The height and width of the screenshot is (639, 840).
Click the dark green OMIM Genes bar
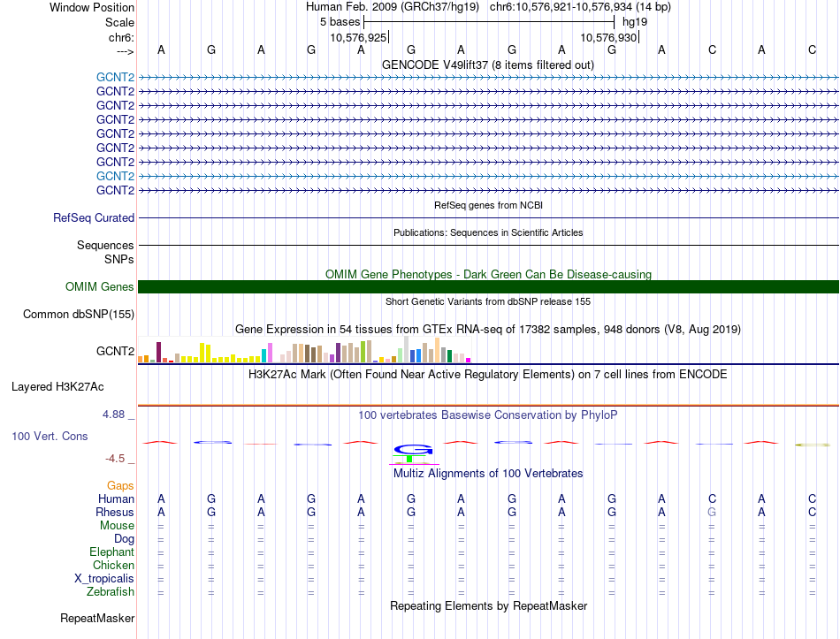488,286
